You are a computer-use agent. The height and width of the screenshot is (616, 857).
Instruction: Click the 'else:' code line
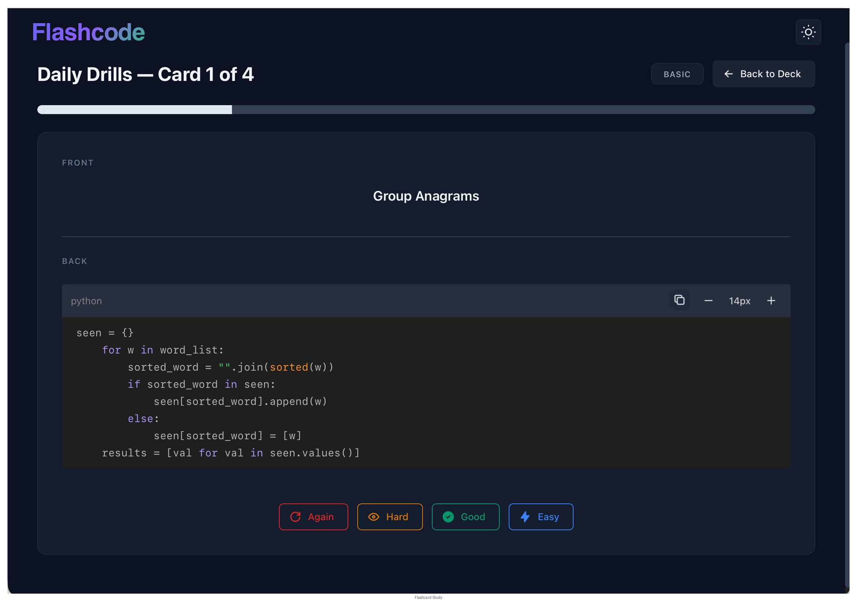click(144, 419)
